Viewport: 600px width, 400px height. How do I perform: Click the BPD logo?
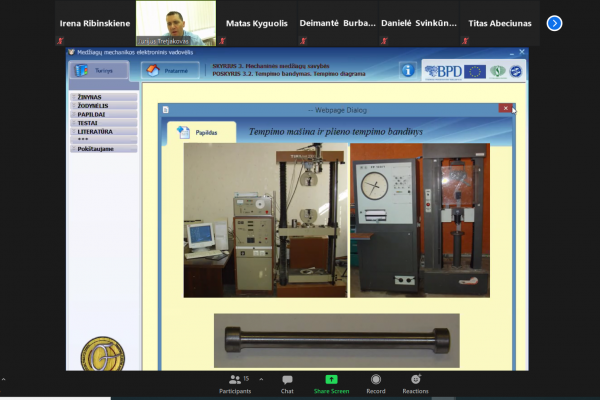[443, 72]
